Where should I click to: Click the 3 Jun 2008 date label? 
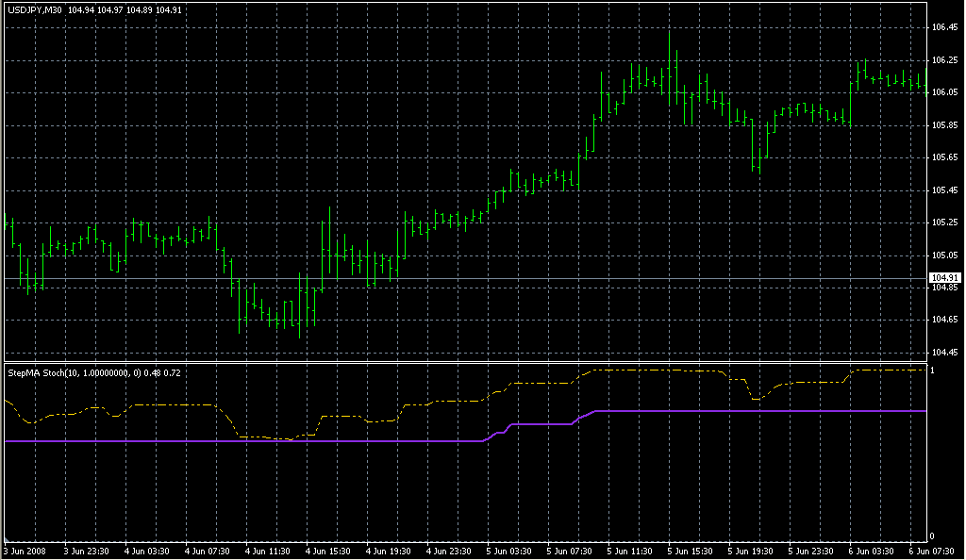coord(25,552)
